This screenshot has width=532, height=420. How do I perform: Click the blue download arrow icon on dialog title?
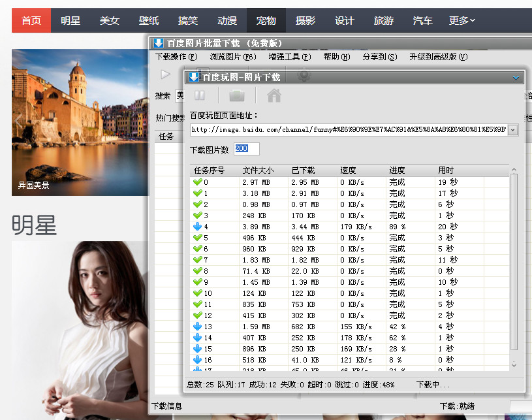tap(193, 77)
